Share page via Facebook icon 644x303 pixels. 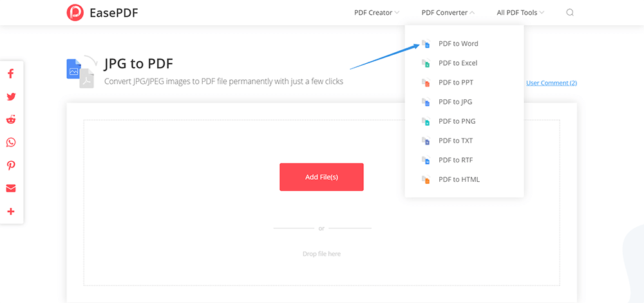coord(11,73)
